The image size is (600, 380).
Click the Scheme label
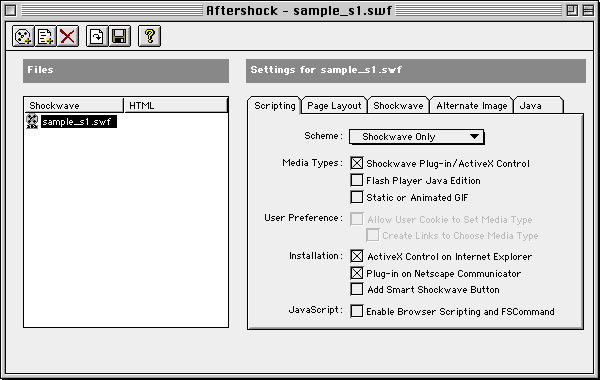pos(323,136)
